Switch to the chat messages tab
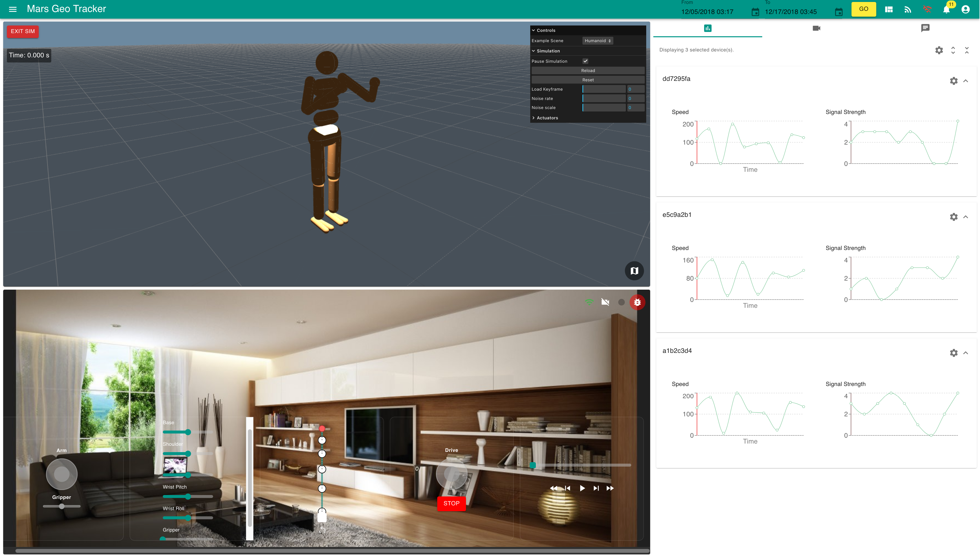 click(925, 28)
